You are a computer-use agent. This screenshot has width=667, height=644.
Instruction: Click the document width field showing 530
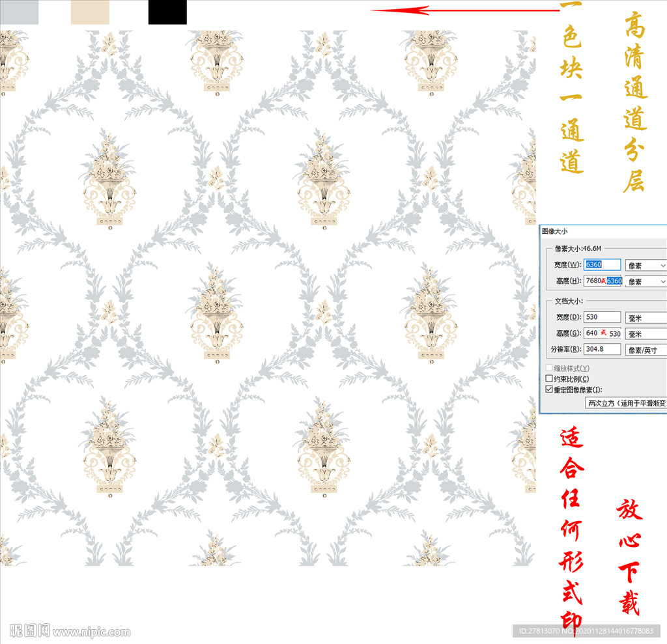pos(602,317)
